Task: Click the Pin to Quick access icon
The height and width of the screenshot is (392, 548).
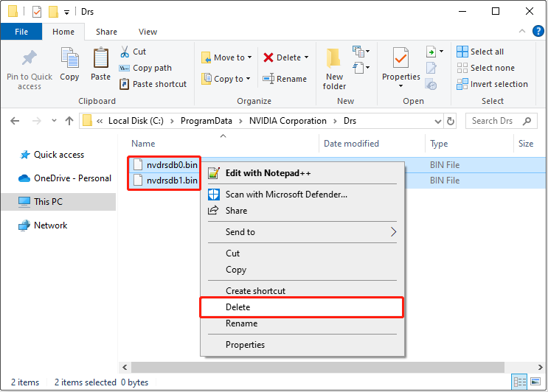Action: coord(30,59)
